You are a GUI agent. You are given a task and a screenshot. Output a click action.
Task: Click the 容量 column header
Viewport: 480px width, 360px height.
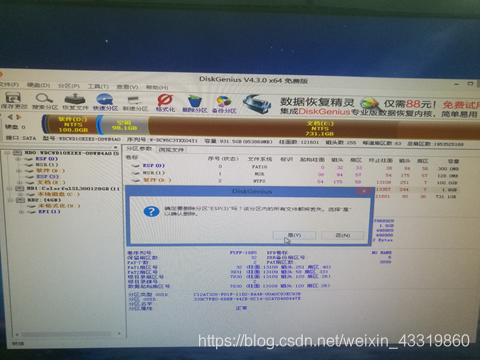coord(453,161)
